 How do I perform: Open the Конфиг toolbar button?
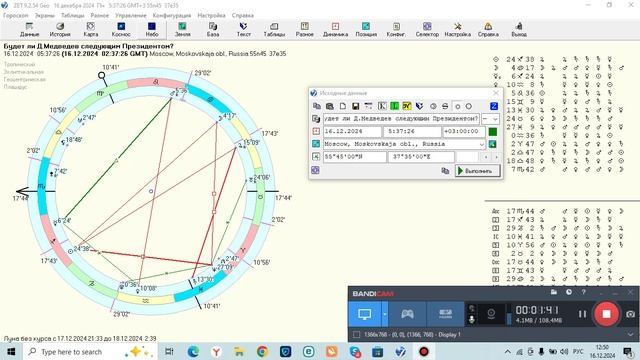coord(396,30)
